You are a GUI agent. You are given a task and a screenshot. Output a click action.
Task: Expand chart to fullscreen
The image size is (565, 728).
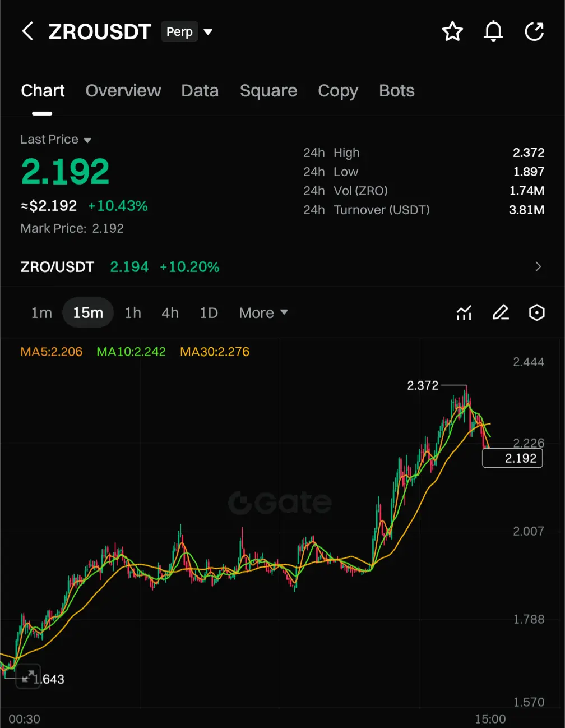(x=27, y=676)
